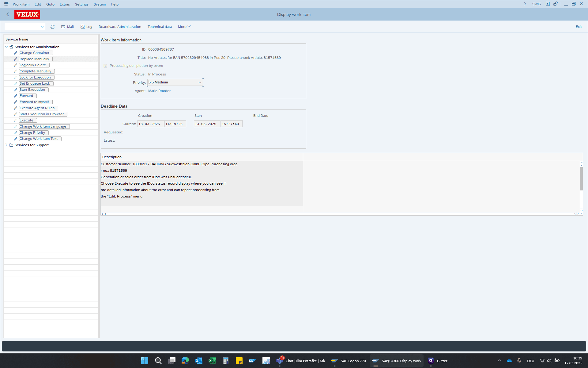Open the Settings menu

click(x=81, y=4)
